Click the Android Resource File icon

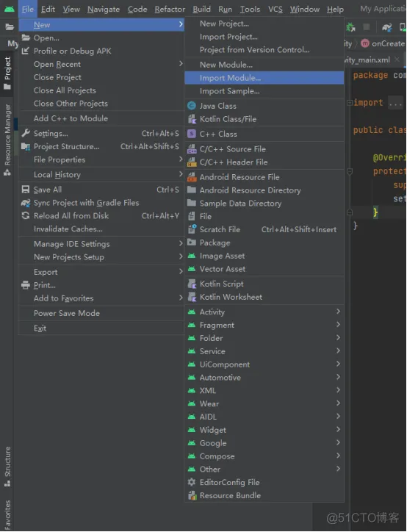[x=192, y=177]
